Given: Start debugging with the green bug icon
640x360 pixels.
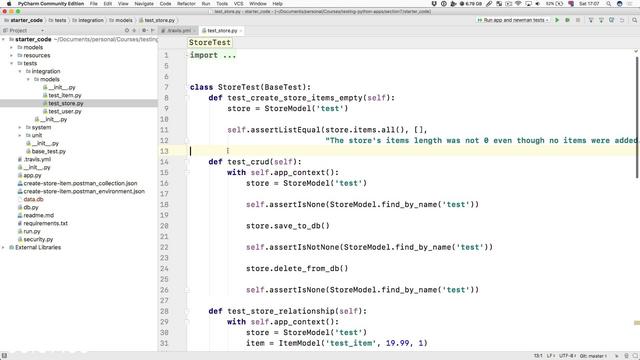Looking at the screenshot, I should pos(567,20).
